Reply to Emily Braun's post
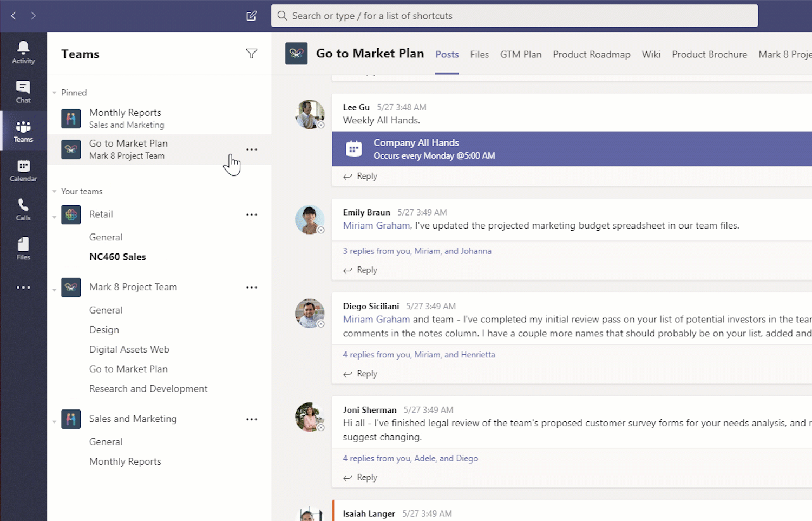The width and height of the screenshot is (812, 521). [x=361, y=270]
